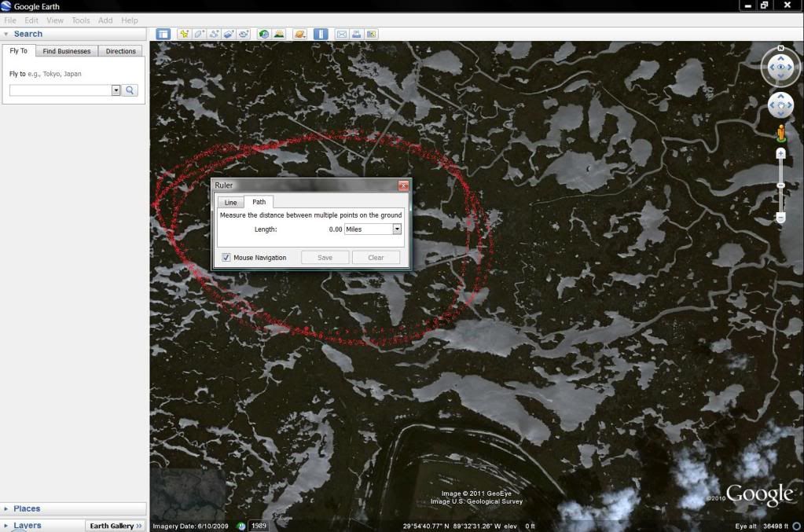Add an image overlay from the toolbar
804x532 pixels.
229,34
